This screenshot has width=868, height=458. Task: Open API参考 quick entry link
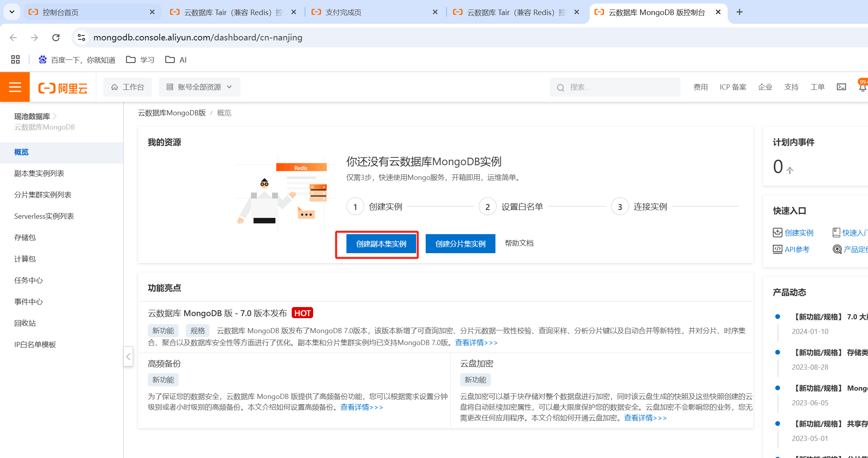pyautogui.click(x=791, y=249)
